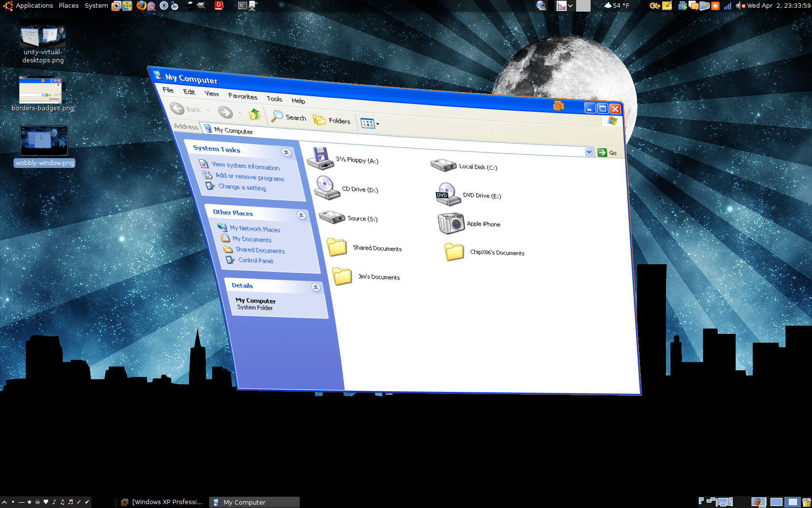Launch Pidgin from the top panel

[x=152, y=6]
